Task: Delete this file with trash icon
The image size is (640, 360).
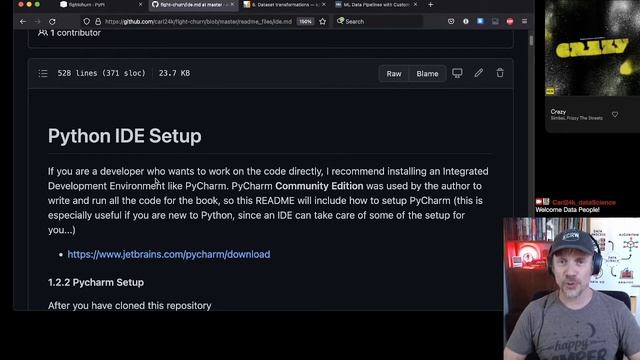Action: pyautogui.click(x=500, y=73)
